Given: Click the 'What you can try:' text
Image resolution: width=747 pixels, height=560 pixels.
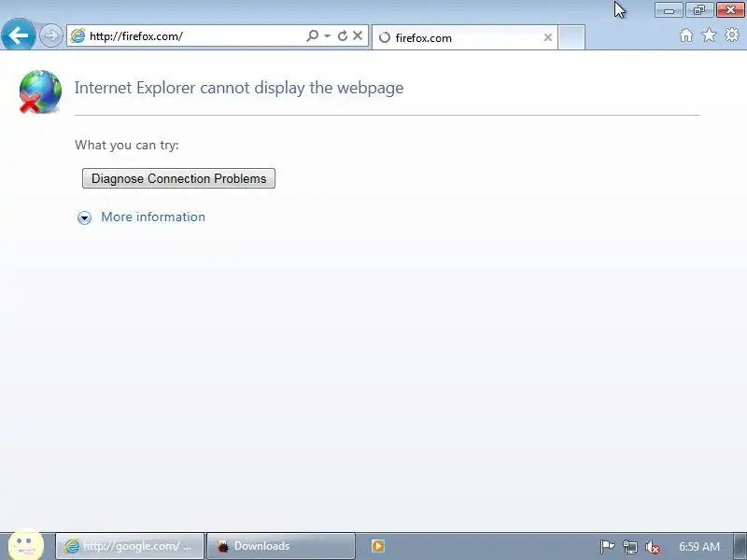Looking at the screenshot, I should point(127,145).
